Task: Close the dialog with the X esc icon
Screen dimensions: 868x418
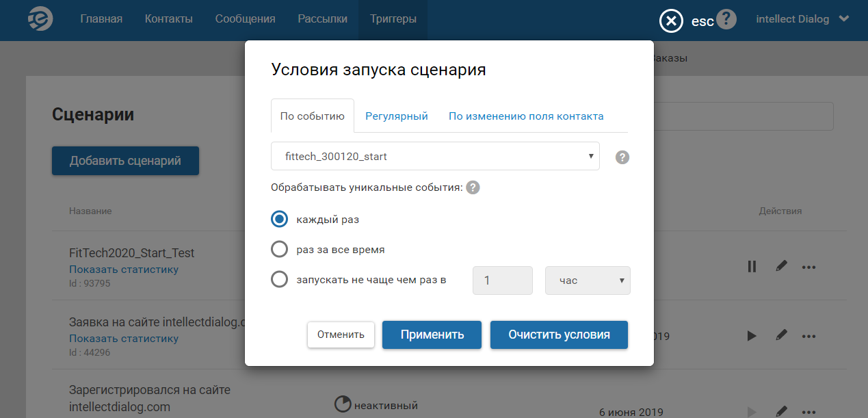Action: (x=671, y=21)
